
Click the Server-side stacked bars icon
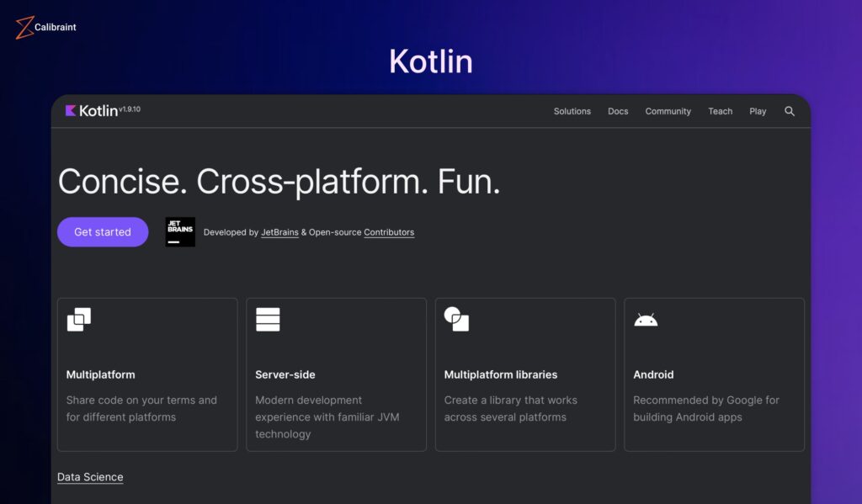point(268,320)
